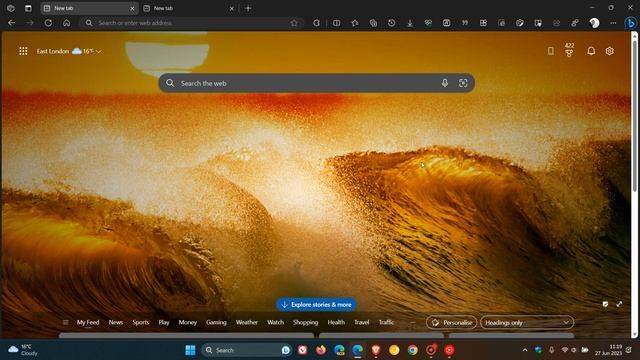
Task: Open the Downloads icon in toolbar
Action: click(x=410, y=23)
